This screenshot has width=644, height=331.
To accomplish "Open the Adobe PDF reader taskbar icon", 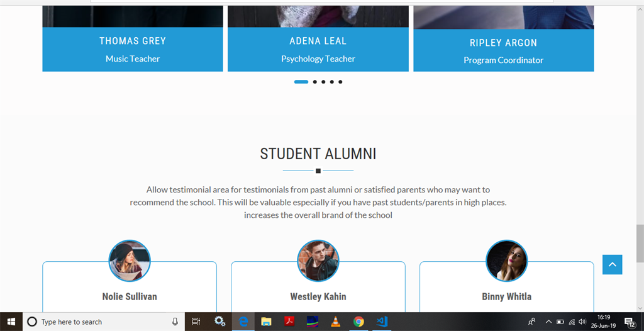I will tap(289, 322).
